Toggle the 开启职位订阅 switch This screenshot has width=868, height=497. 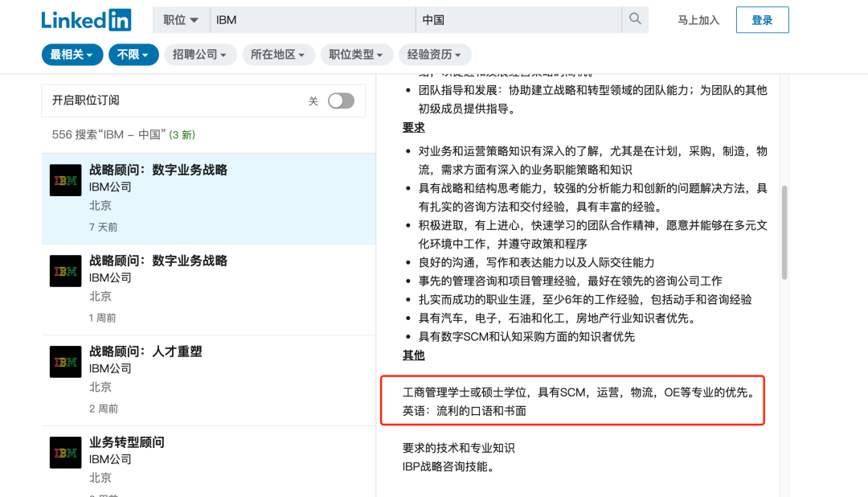[341, 101]
